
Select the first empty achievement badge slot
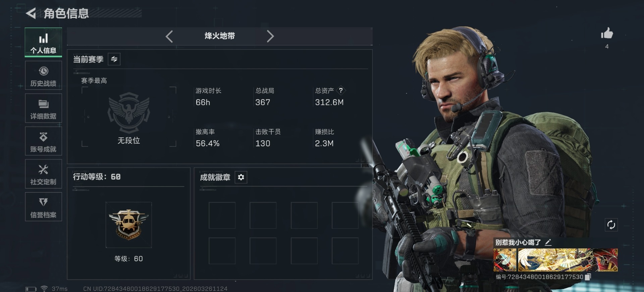(x=222, y=215)
